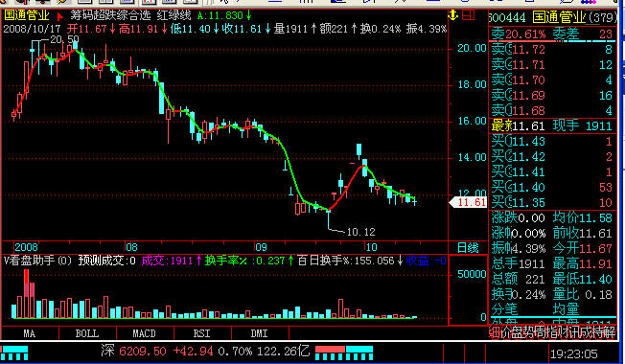The image size is (625, 364).
Task: Click the 筹码超跌综合选 indicator name
Action: 111,15
